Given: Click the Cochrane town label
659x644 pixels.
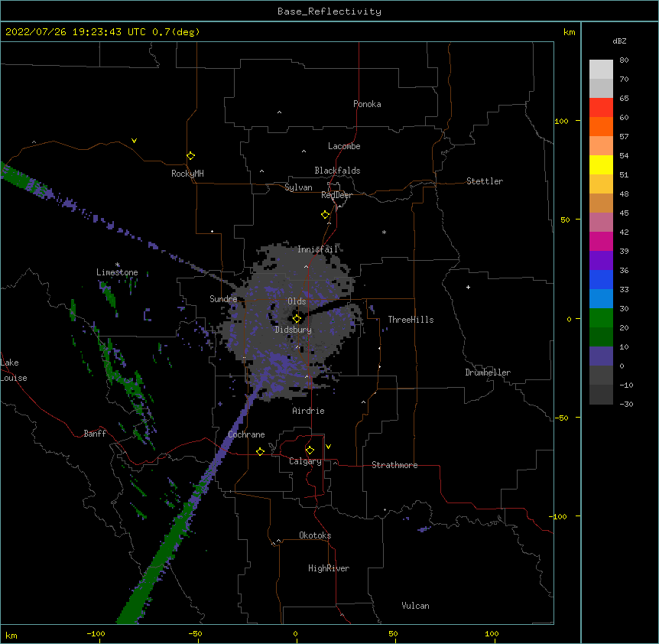Looking at the screenshot, I should pos(246,434).
